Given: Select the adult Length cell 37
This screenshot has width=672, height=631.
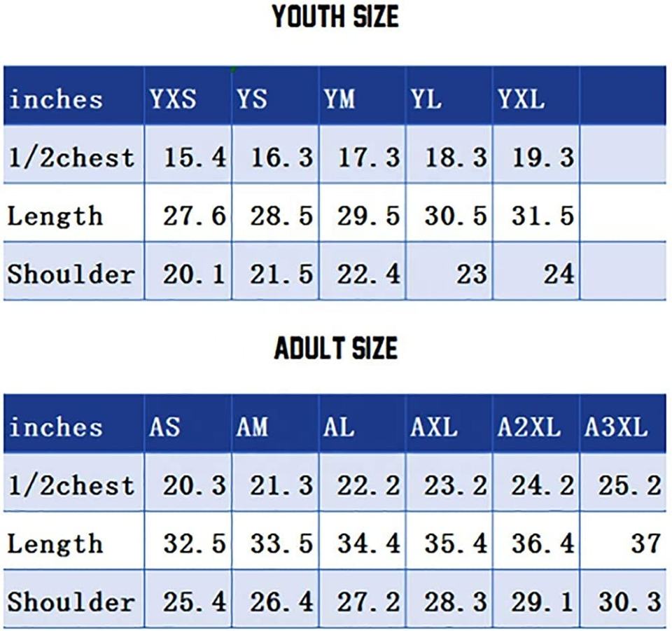Looking at the screenshot, I should [x=644, y=543].
